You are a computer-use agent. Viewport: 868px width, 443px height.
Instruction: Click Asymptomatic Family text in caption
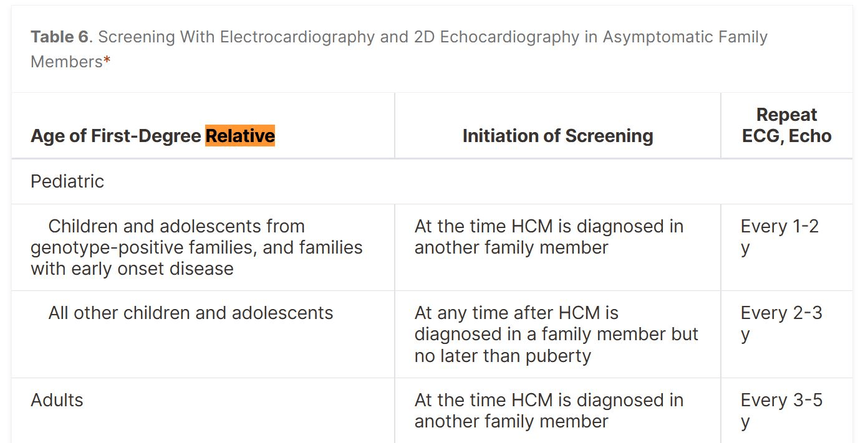[685, 37]
